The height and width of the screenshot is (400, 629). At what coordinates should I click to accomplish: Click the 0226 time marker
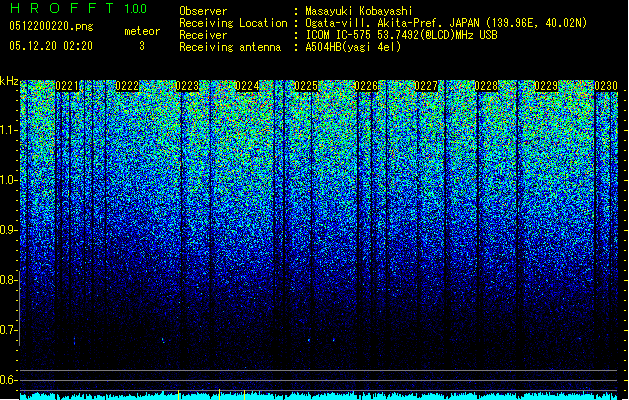pos(366,86)
